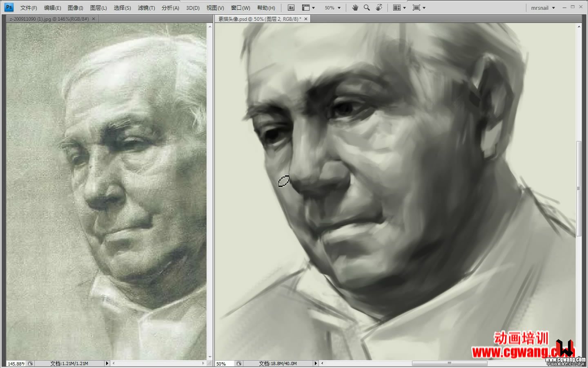Expand status info arrow for 1.21M document
The width and height of the screenshot is (588, 368).
click(x=107, y=364)
